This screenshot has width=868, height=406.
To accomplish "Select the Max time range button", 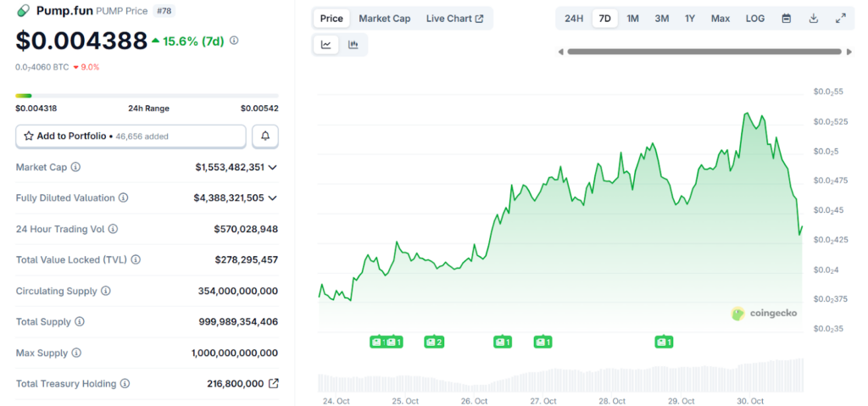I will [720, 19].
